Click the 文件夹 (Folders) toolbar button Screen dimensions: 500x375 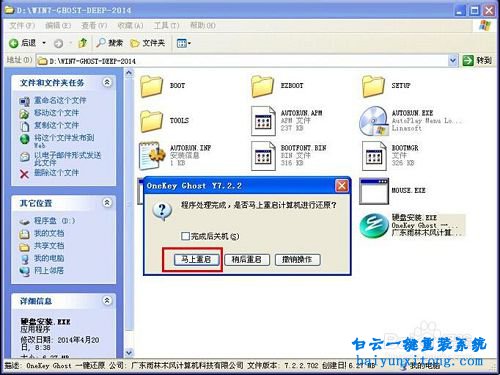coord(148,43)
